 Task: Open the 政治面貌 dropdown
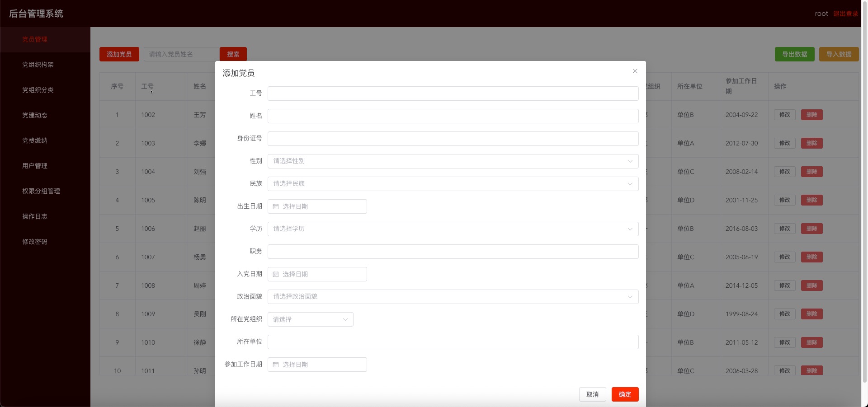(x=453, y=297)
